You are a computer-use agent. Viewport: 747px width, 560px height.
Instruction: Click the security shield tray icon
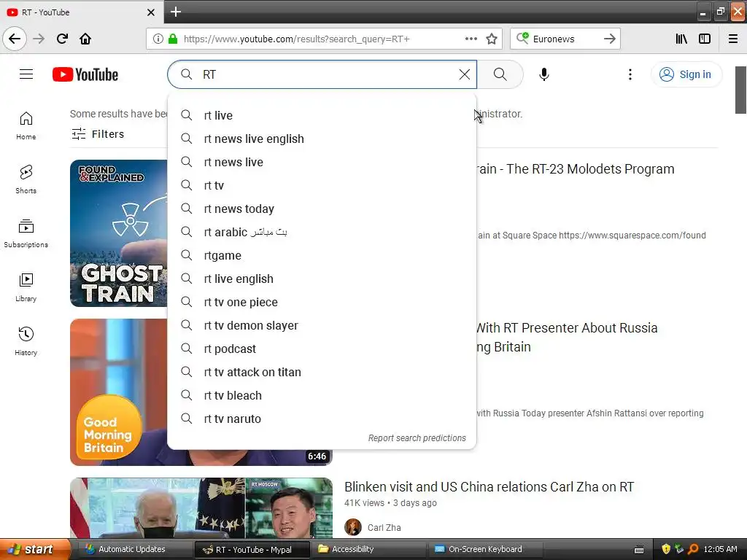[x=666, y=549]
